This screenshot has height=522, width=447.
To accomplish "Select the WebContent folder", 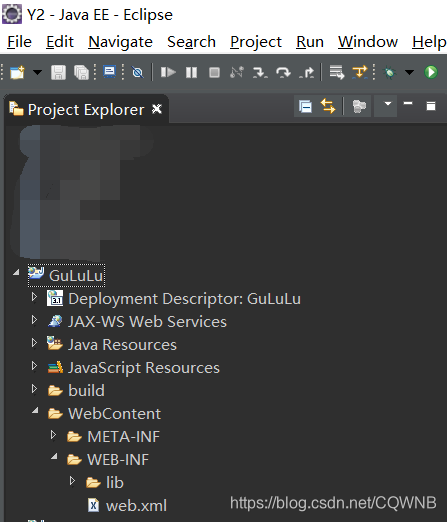I will tap(114, 414).
